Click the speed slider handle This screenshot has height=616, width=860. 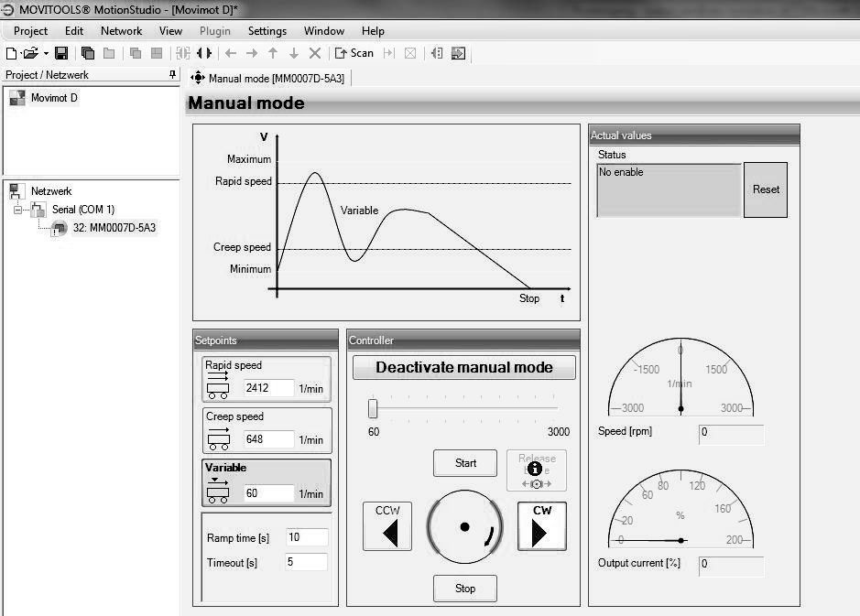(373, 408)
